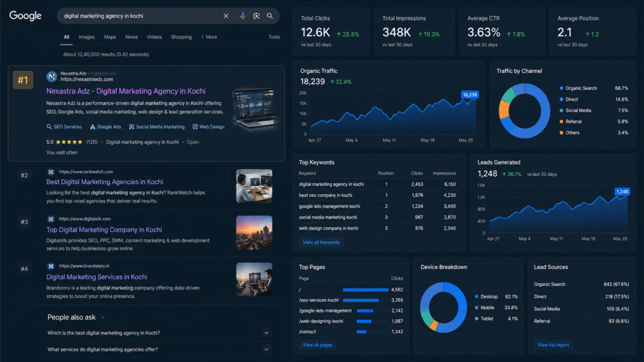
Task: Click the Web Design sitelink icon
Action: [x=195, y=127]
